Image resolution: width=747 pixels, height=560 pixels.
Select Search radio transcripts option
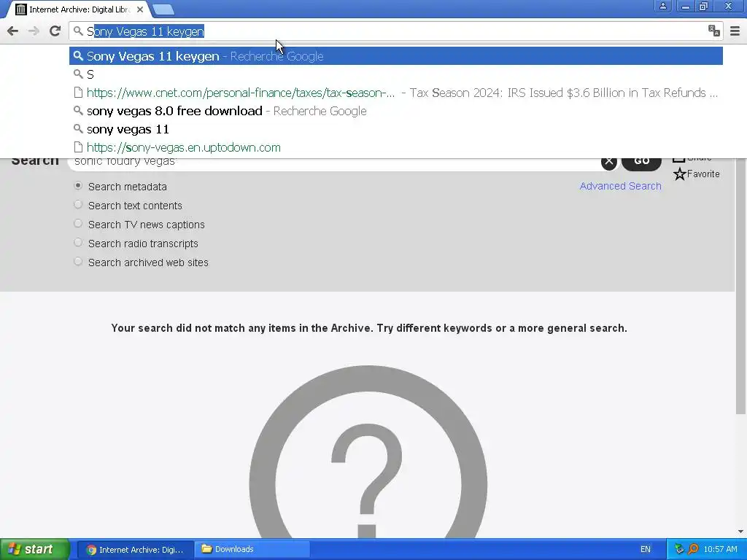point(78,242)
